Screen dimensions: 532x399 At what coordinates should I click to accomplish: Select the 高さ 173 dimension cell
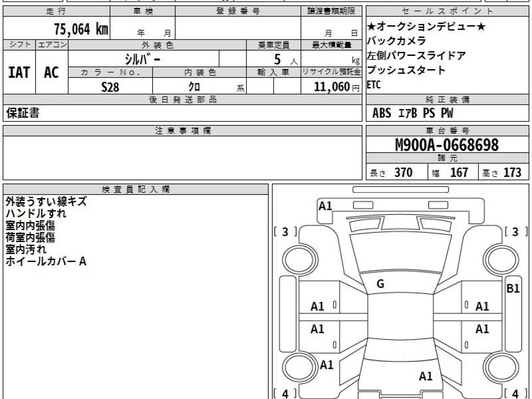504,172
